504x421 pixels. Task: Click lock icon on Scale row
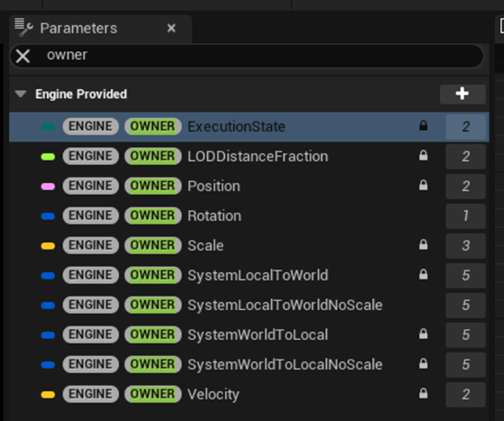[423, 245]
